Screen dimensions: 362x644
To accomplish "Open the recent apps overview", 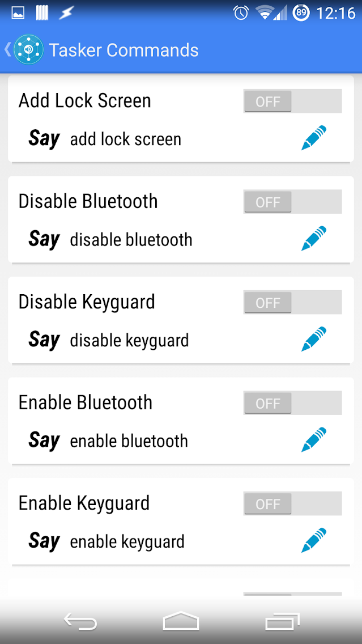I will 282,622.
